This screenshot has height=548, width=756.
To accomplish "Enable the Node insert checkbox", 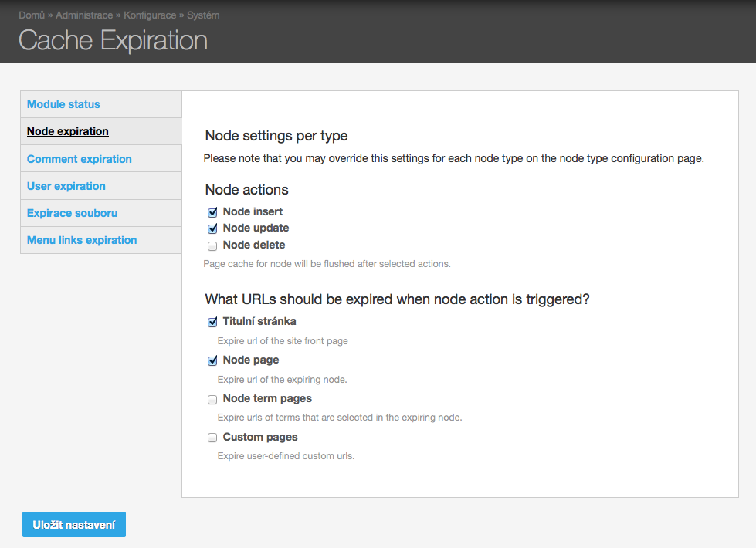I will click(212, 212).
